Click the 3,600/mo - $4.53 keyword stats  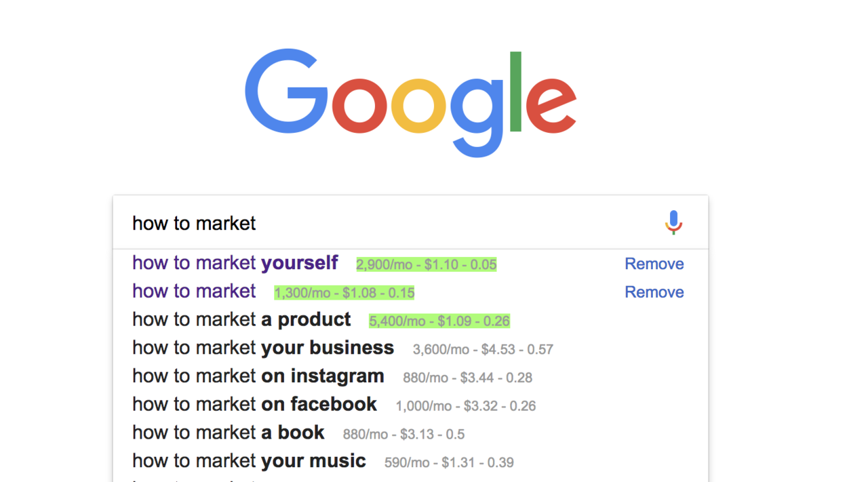pyautogui.click(x=483, y=350)
